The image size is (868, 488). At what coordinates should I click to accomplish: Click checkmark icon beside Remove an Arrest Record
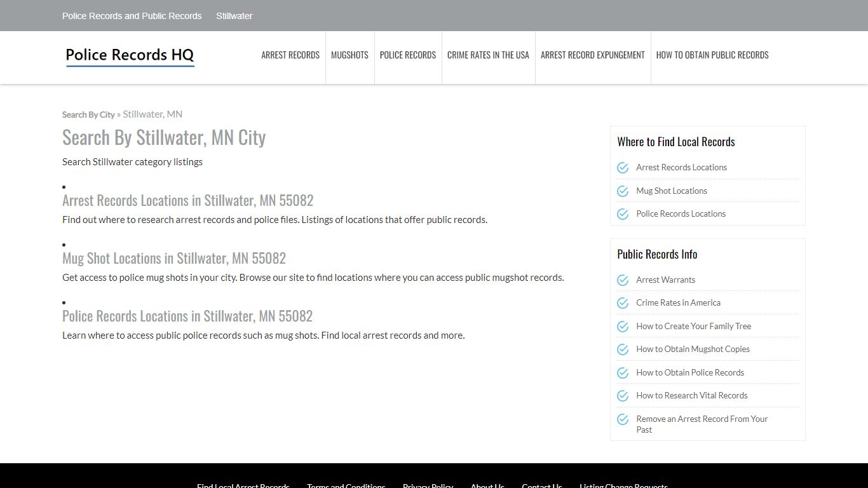point(623,419)
